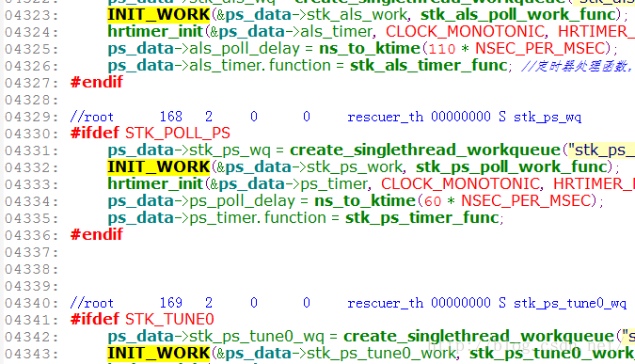Click the stk_ps_wq comment text
Viewport: 635px width, 364px height.
tap(548, 118)
